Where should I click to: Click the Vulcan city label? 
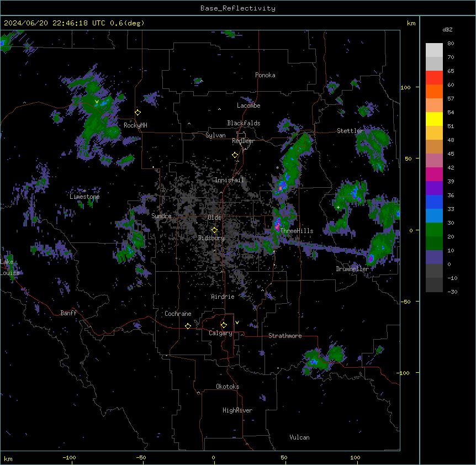[299, 437]
